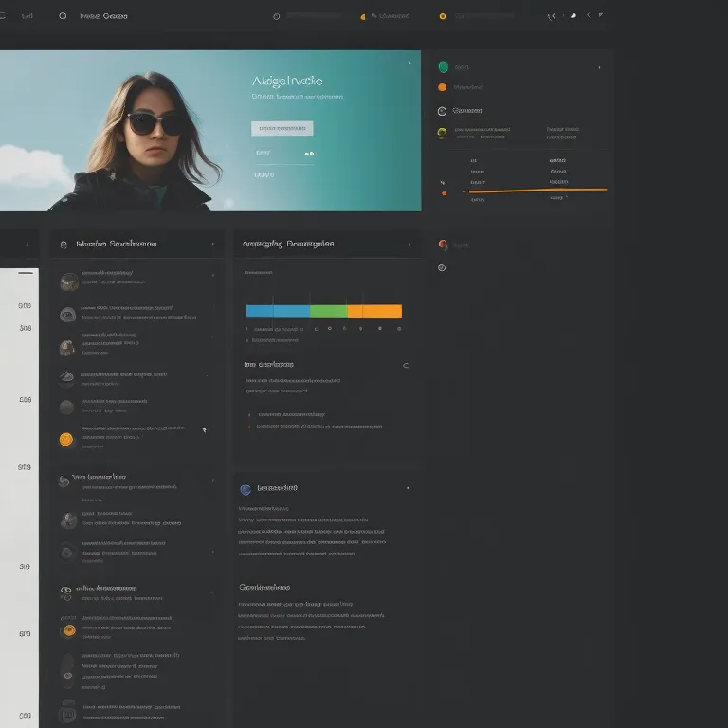Viewport: 728px width, 728px height.
Task: Click the circle icon in top-left header
Action: [x=63, y=16]
